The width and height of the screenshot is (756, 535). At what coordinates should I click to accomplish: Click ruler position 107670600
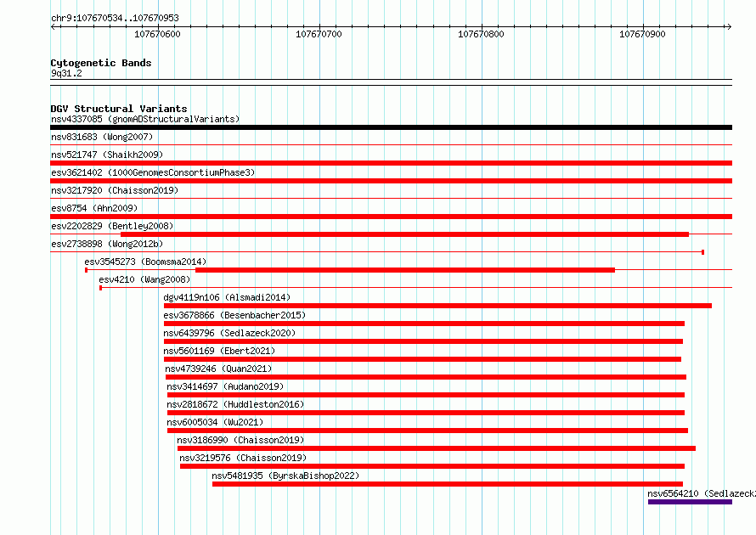pos(158,34)
